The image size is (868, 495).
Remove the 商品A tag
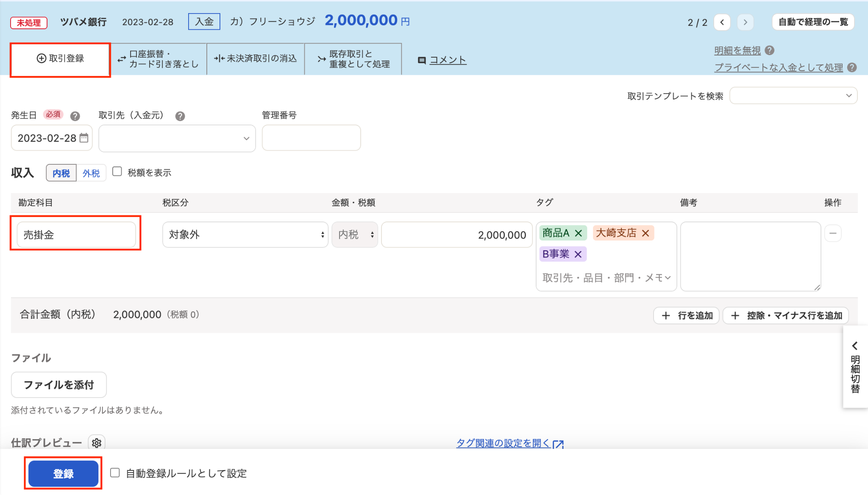[578, 233]
